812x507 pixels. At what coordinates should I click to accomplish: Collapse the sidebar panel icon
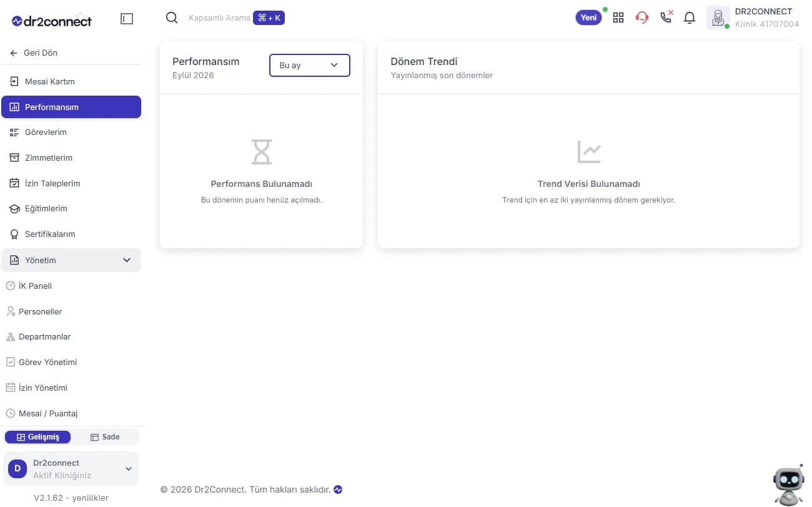[x=127, y=19]
